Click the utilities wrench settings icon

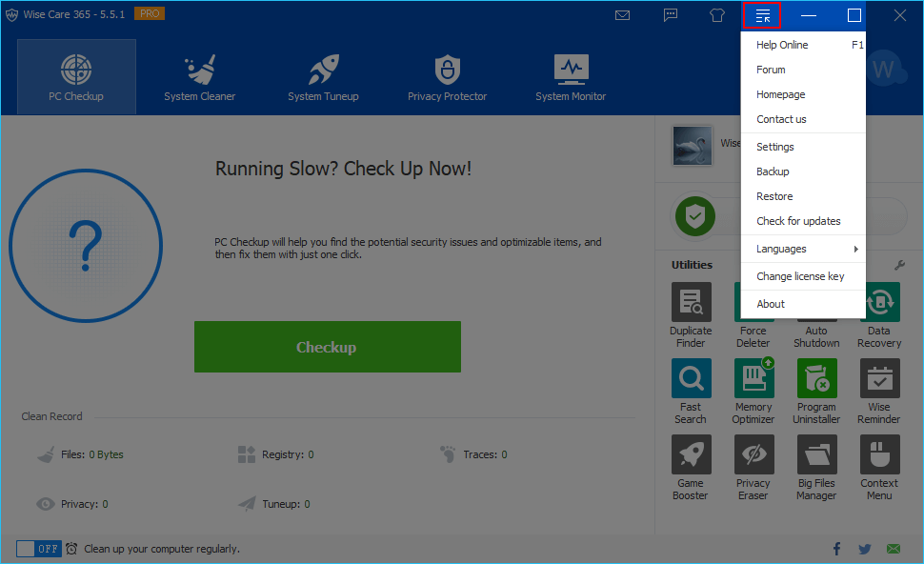899,265
